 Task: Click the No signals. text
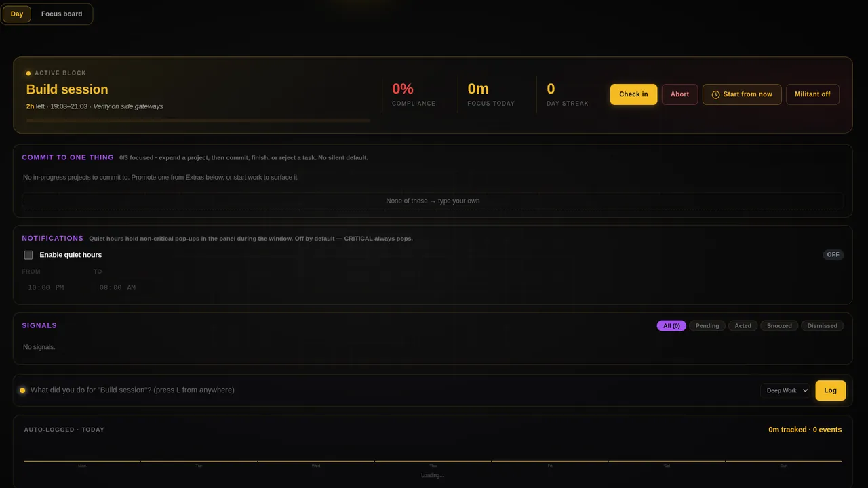pos(39,347)
